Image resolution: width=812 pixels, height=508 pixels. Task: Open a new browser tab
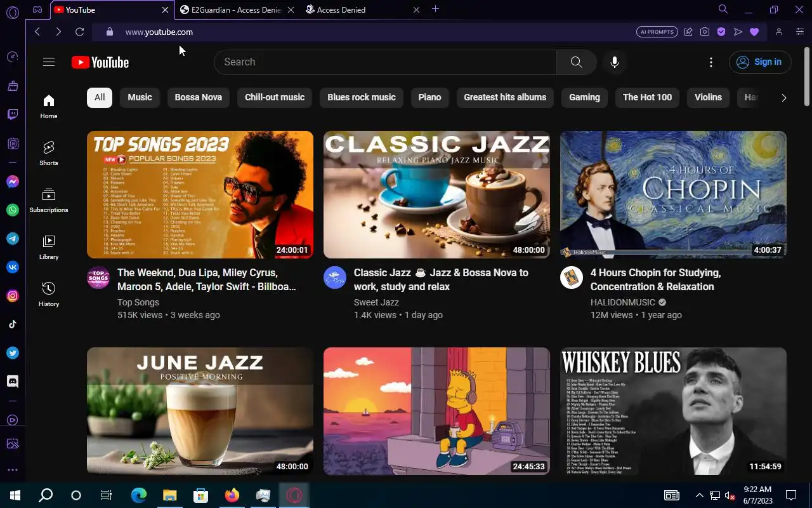(435, 9)
